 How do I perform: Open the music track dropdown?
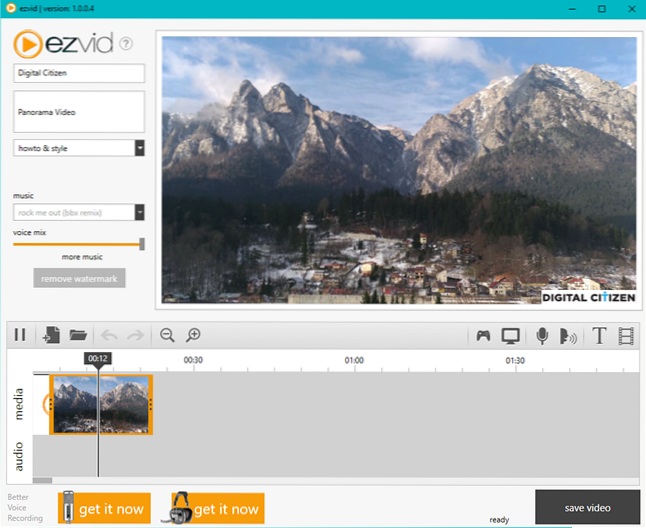click(x=140, y=212)
